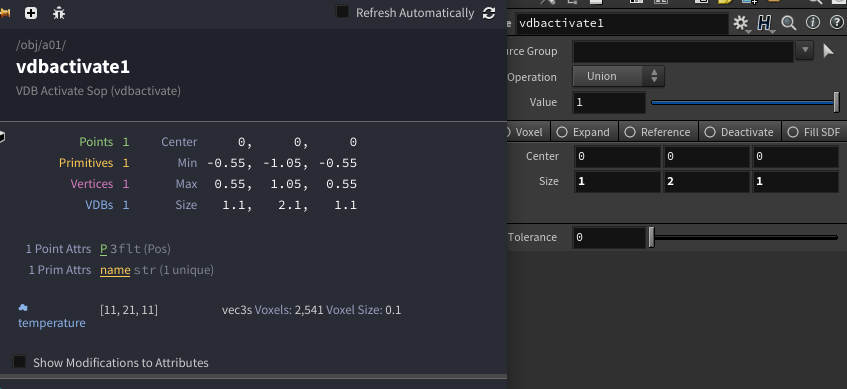847x389 pixels.
Task: Open the Source Group dropdown arrow
Action: 805,51
